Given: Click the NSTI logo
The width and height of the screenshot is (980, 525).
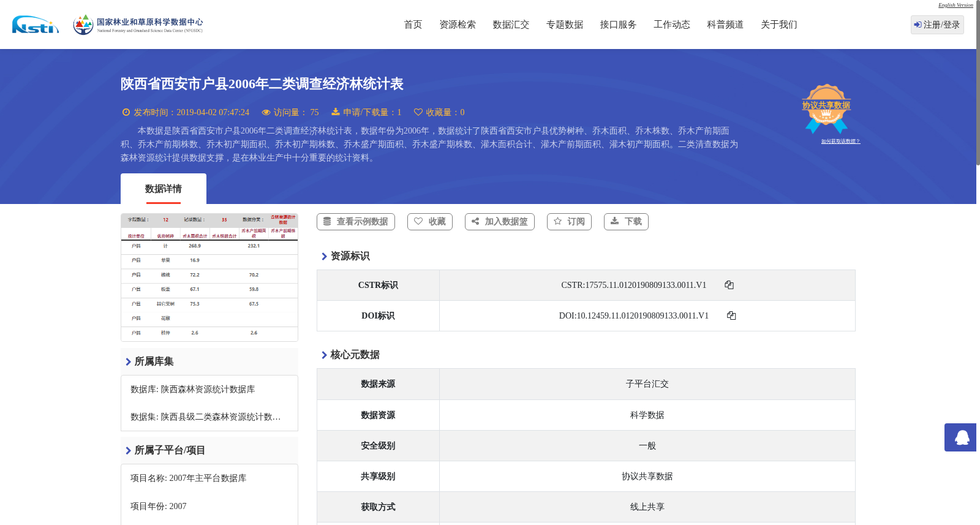Looking at the screenshot, I should point(36,25).
